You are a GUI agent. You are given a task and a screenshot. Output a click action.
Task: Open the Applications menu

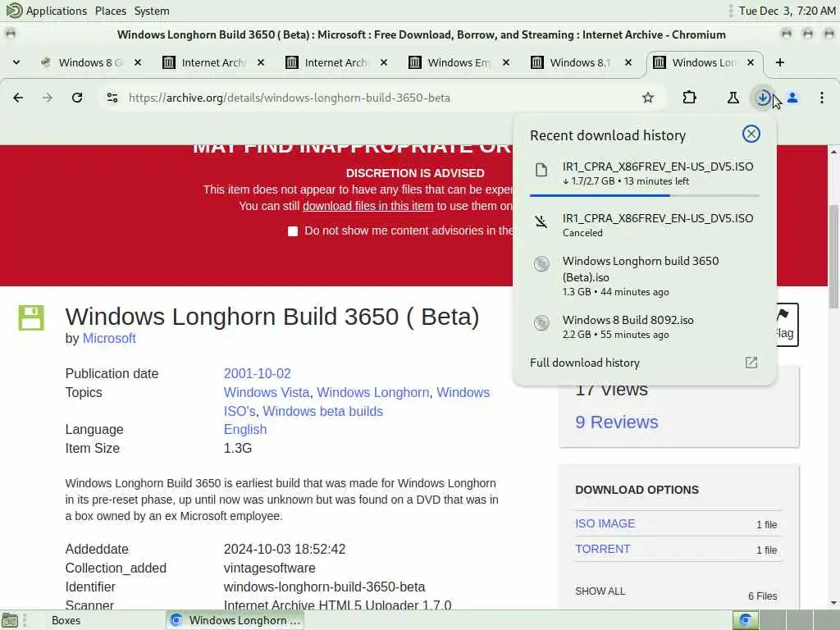point(47,11)
